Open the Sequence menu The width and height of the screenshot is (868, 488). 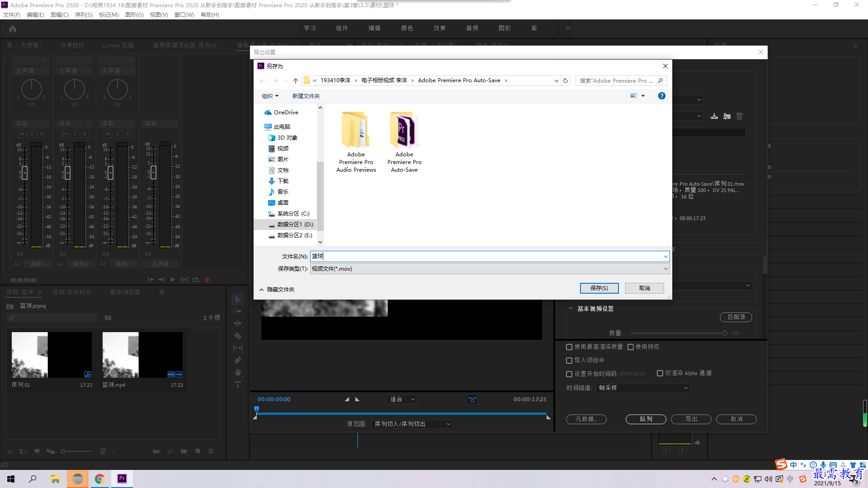click(x=84, y=15)
